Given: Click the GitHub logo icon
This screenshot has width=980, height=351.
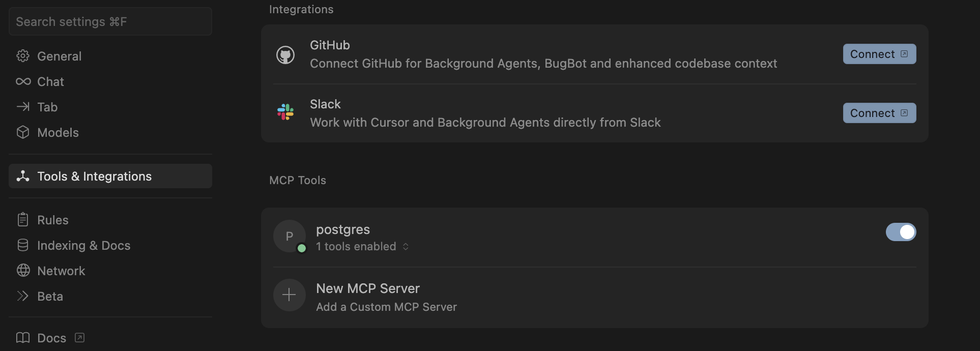Looking at the screenshot, I should click(x=285, y=55).
